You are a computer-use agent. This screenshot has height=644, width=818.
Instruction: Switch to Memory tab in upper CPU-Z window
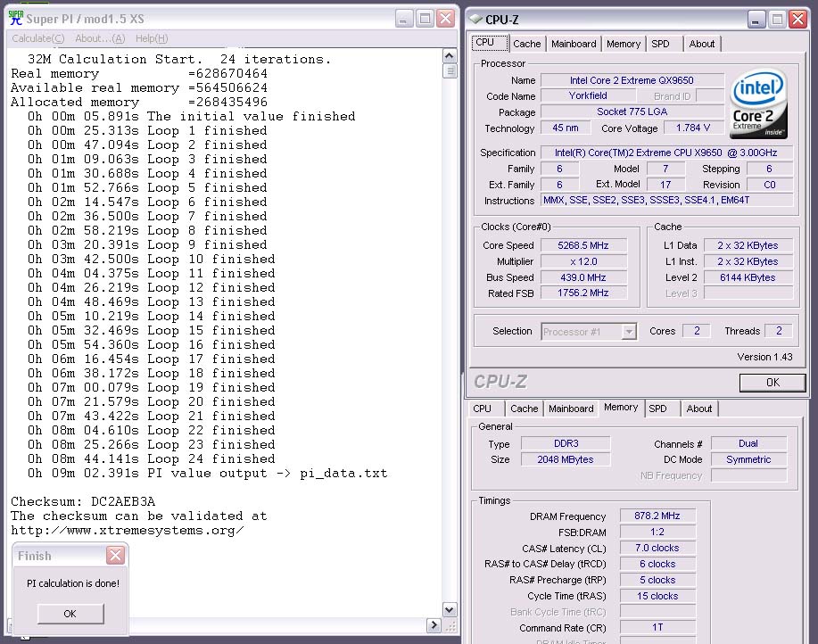click(x=623, y=44)
